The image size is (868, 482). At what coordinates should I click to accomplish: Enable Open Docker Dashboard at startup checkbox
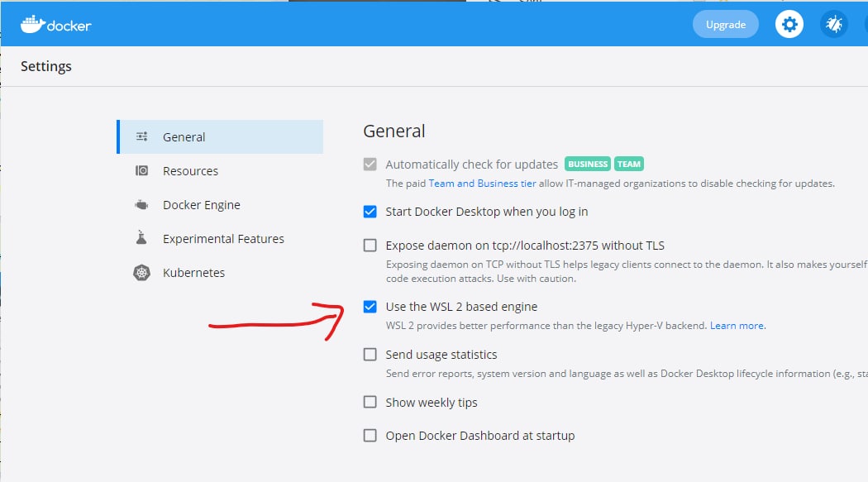coord(370,436)
